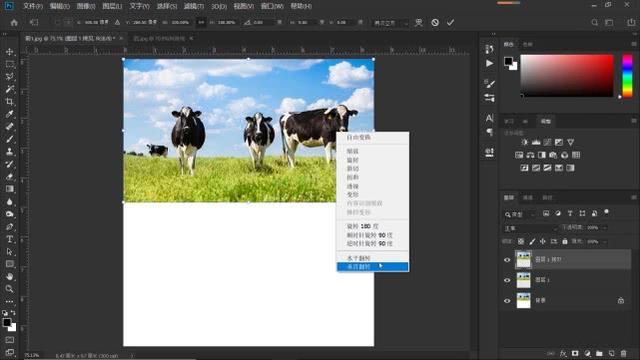Select the Zoom tool magnifier
Screen dimensions: 640x360
point(10,289)
